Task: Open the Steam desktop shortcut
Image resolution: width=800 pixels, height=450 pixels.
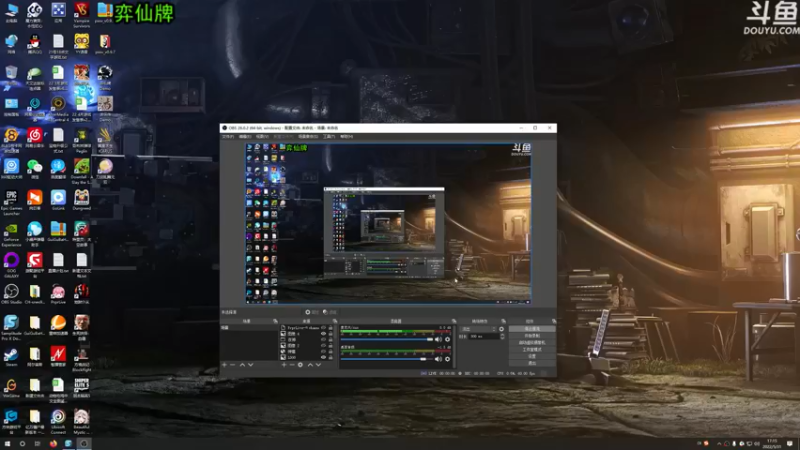Action: (x=11, y=357)
